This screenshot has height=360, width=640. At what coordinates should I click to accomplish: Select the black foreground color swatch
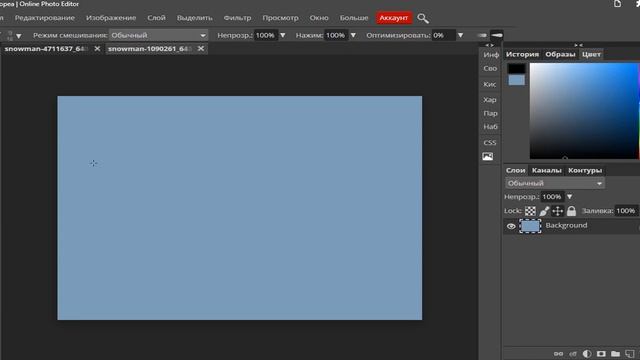(516, 69)
